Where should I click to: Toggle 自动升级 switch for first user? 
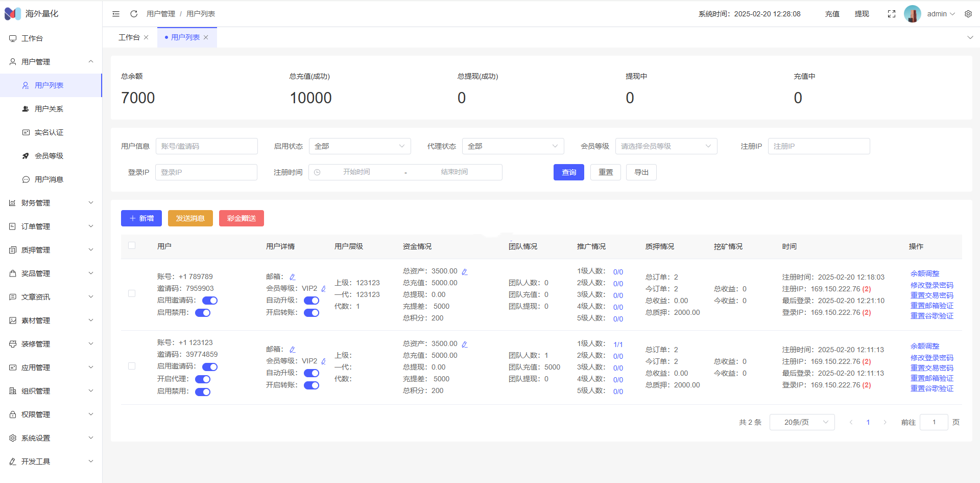click(311, 301)
